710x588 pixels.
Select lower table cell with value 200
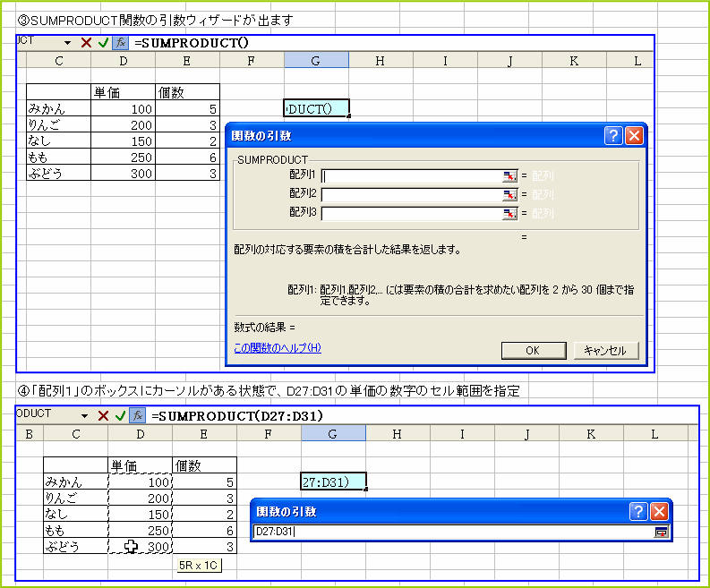pyautogui.click(x=141, y=498)
